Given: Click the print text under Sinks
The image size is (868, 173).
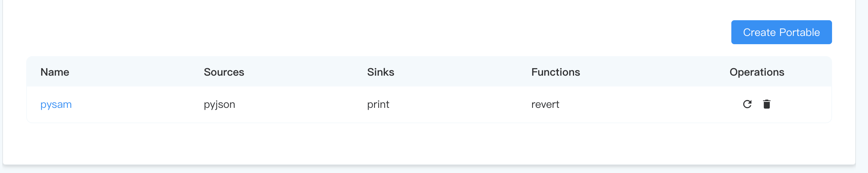Looking at the screenshot, I should pyautogui.click(x=378, y=104).
